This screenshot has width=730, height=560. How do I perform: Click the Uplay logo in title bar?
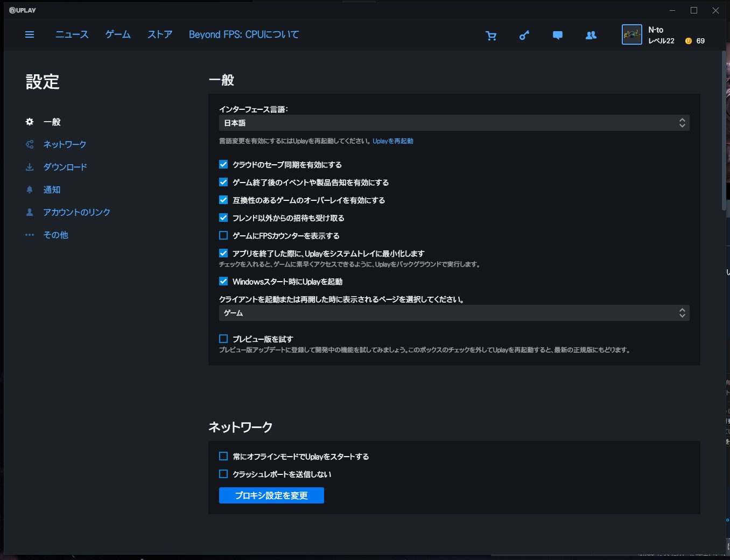(x=23, y=10)
